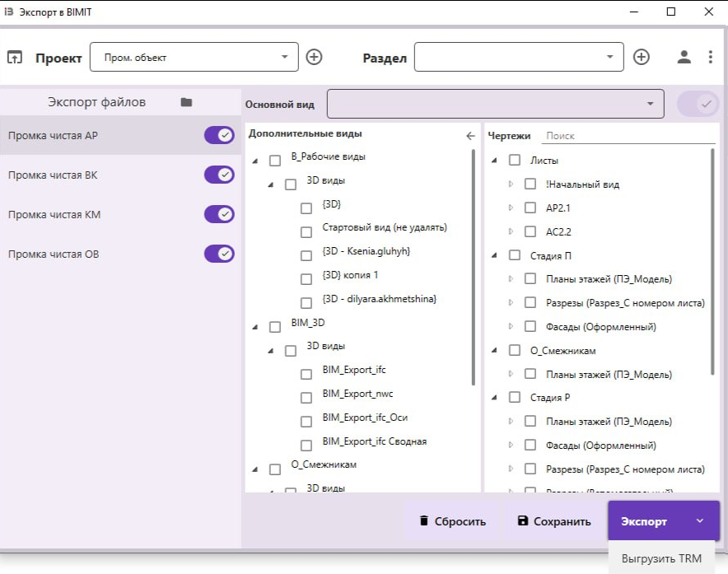Collapse 3D виды under BIM_3D
The height and width of the screenshot is (574, 728).
pos(271,351)
